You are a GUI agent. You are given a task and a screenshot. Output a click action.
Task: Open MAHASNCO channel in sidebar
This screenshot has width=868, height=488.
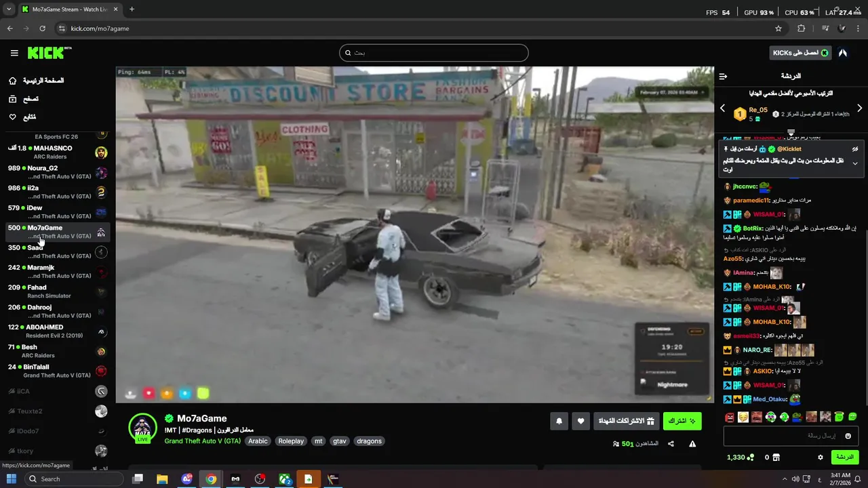[x=58, y=152]
